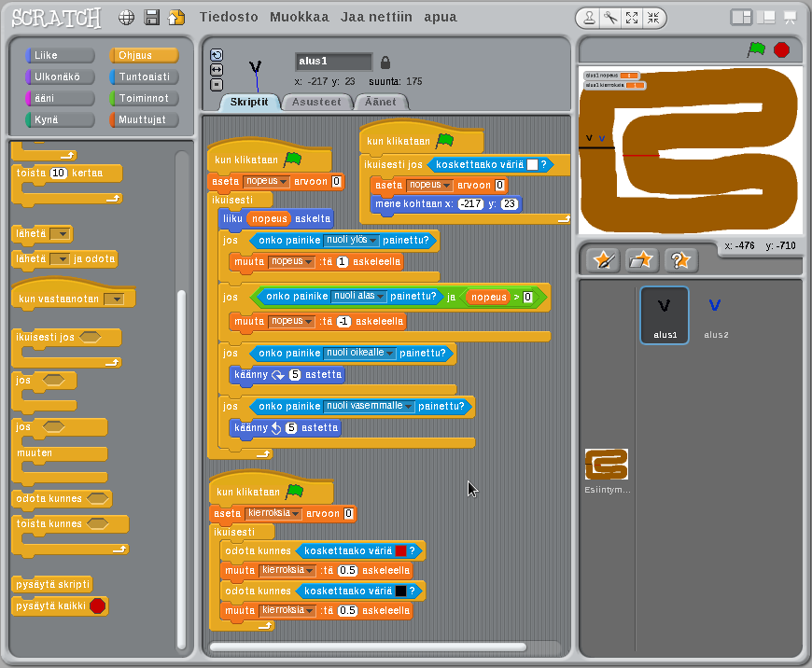Start scripts with the stage green flag

tap(756, 49)
